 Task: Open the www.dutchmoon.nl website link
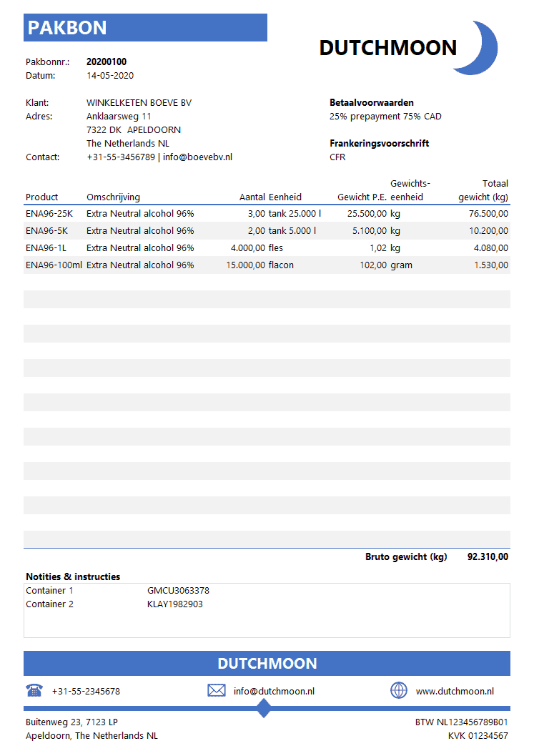point(454,692)
